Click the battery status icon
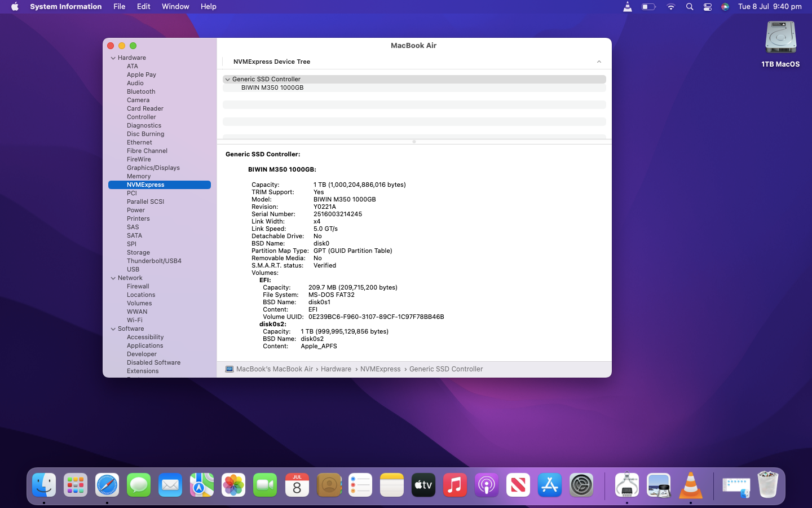The image size is (812, 508). tap(648, 7)
